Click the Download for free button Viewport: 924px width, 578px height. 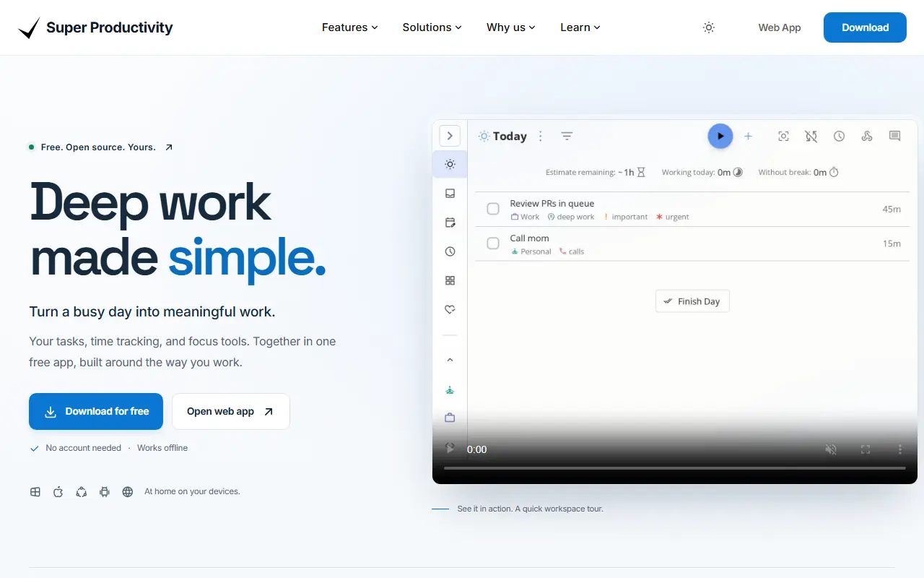(x=96, y=412)
